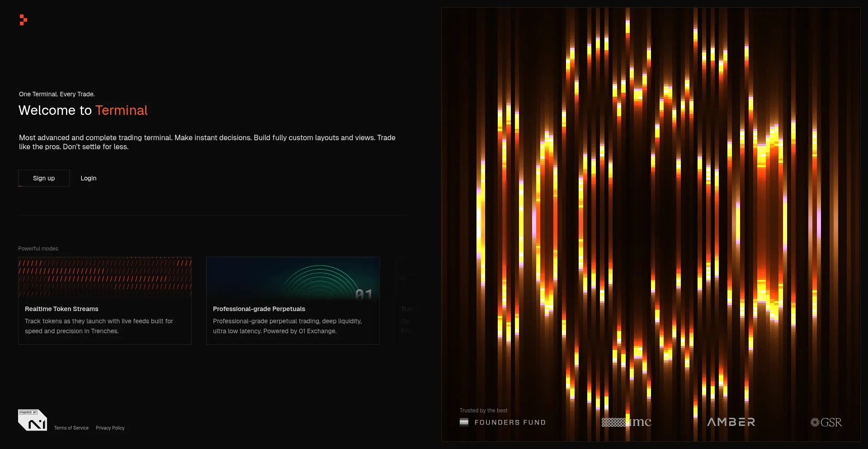868x449 pixels.
Task: Select the IMC partner logo
Action: (627, 422)
